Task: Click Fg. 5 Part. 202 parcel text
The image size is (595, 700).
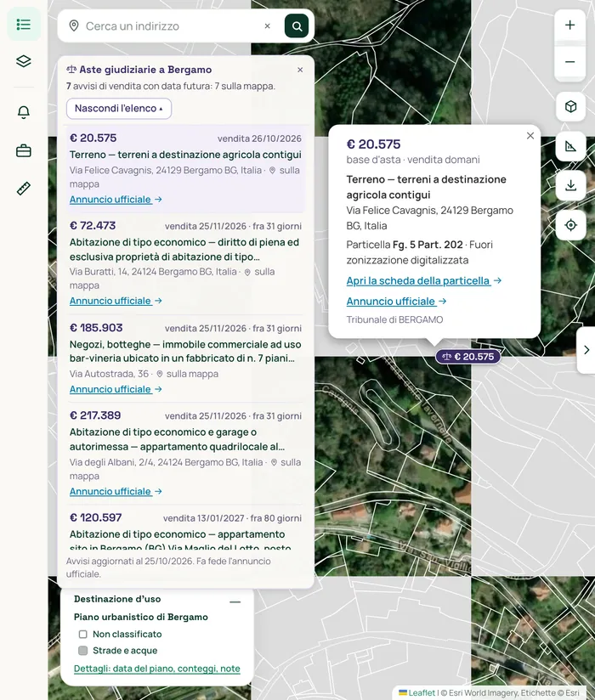Action: click(428, 245)
